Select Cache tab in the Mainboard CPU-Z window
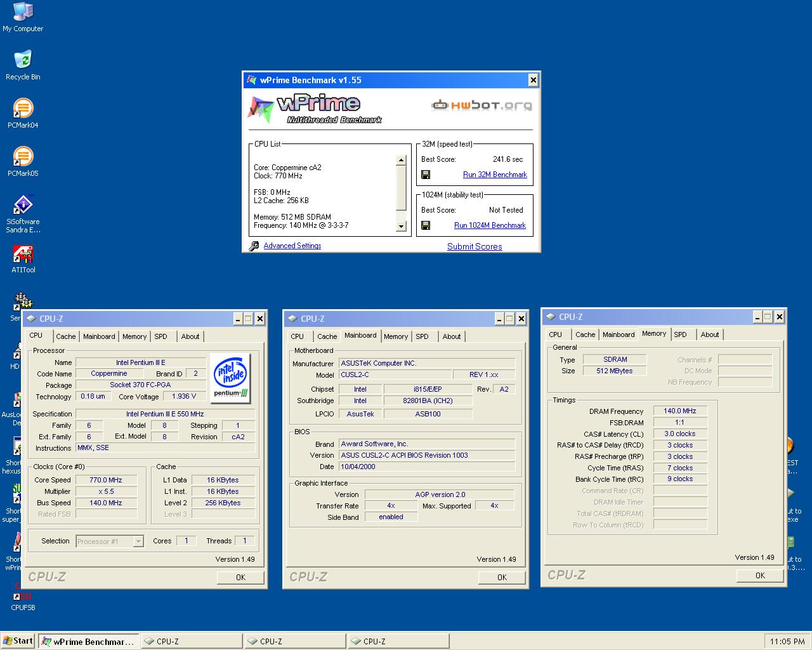 pos(327,336)
